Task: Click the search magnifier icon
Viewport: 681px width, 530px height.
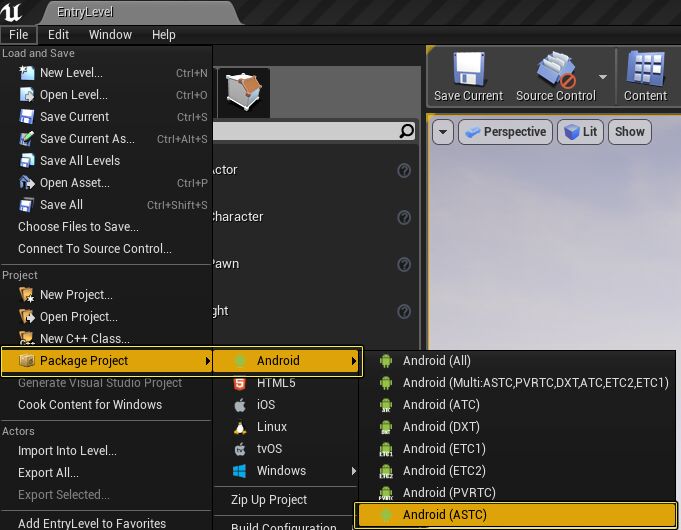Action: pyautogui.click(x=407, y=131)
